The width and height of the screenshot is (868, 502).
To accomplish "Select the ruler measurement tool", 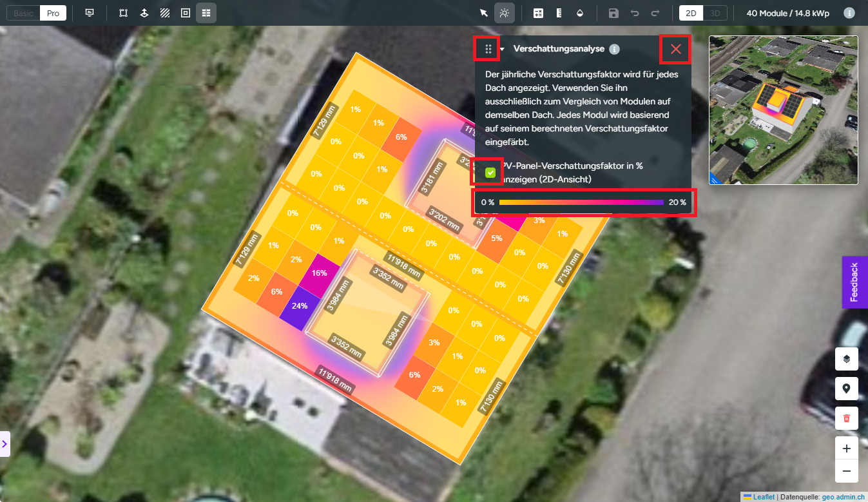I will pyautogui.click(x=559, y=13).
